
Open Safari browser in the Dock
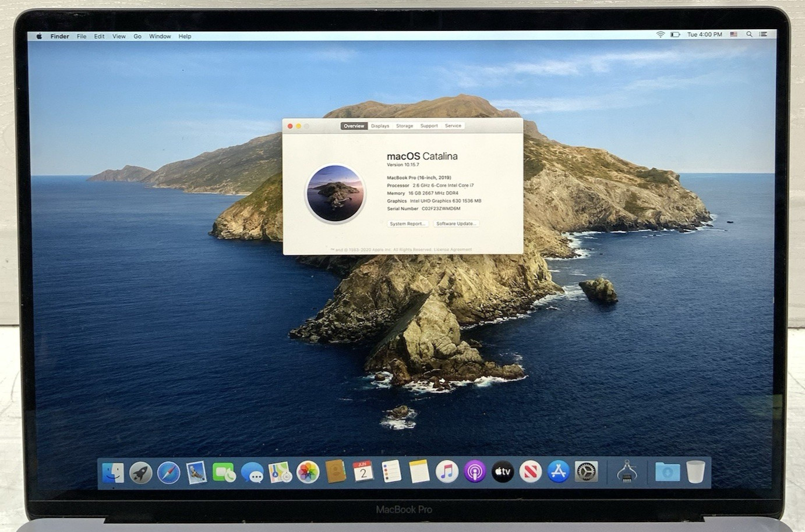point(168,472)
